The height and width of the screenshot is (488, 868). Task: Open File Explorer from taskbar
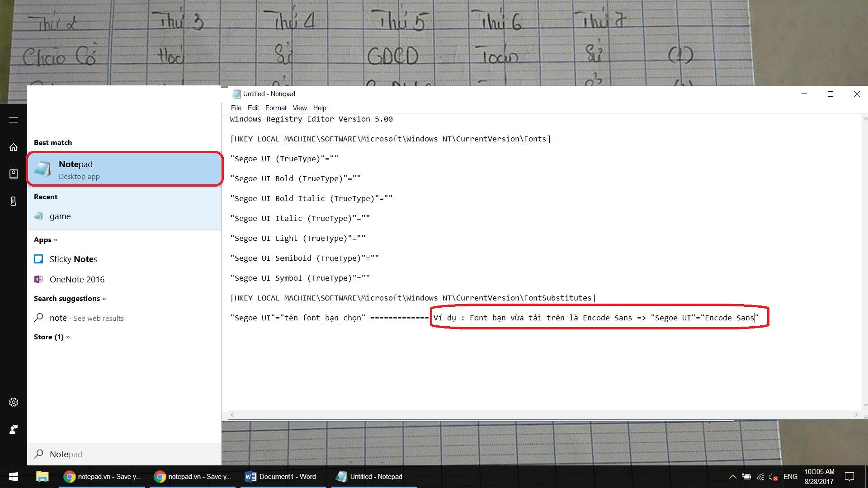[x=42, y=477]
